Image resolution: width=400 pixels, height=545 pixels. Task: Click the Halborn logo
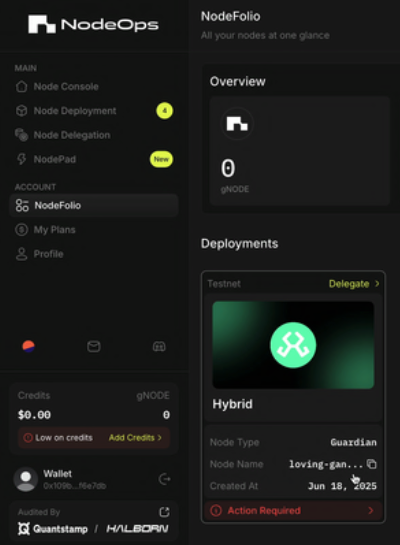[138, 529]
